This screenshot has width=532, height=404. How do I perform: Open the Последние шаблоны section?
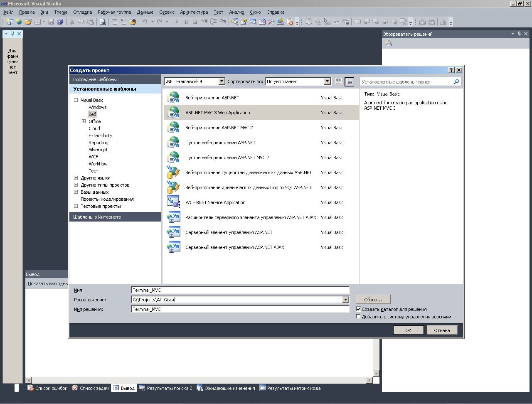115,79
